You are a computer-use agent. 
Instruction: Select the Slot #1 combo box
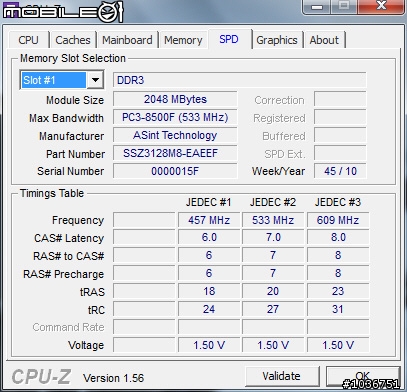62,80
